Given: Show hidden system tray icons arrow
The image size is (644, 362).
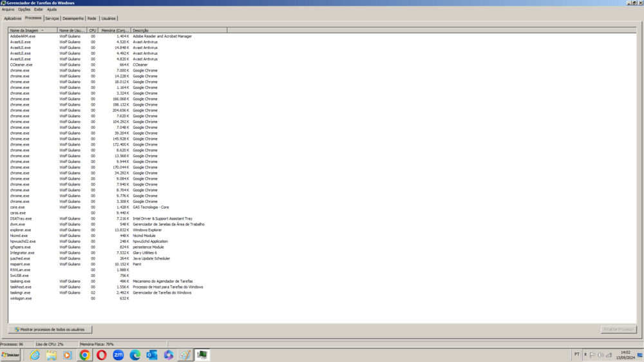Looking at the screenshot, I should [x=585, y=355].
